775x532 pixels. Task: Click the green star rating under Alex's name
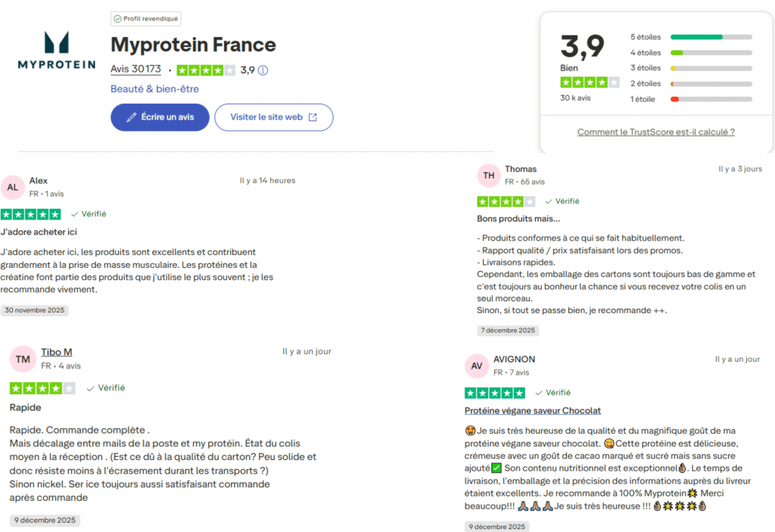tap(31, 214)
